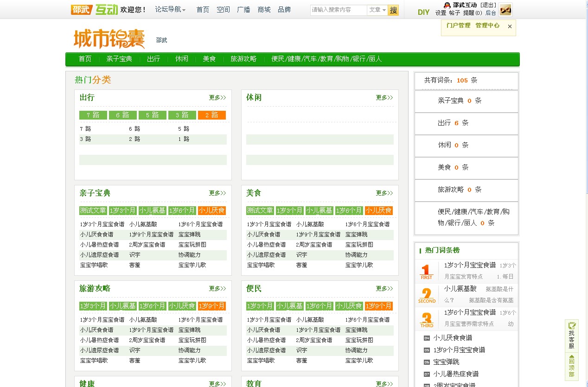Select the green 6 路 tag button
The height and width of the screenshot is (387, 588).
pyautogui.click(x=123, y=115)
